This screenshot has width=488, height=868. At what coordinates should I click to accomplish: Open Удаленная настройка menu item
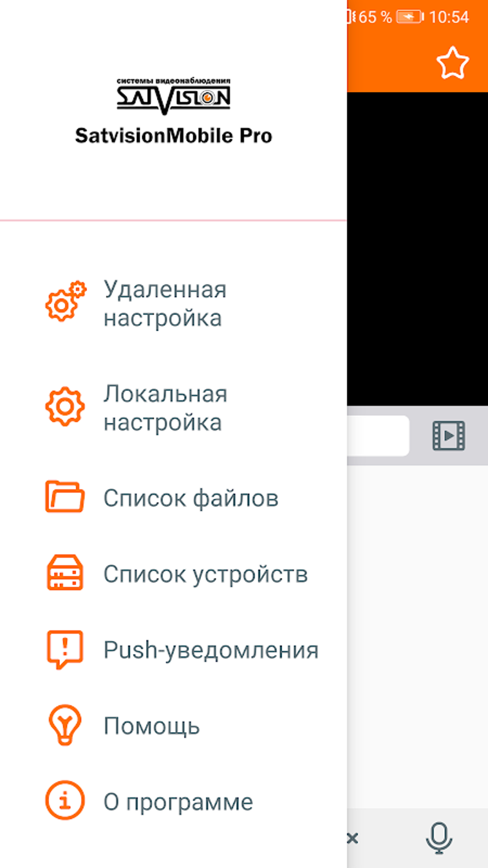click(173, 304)
